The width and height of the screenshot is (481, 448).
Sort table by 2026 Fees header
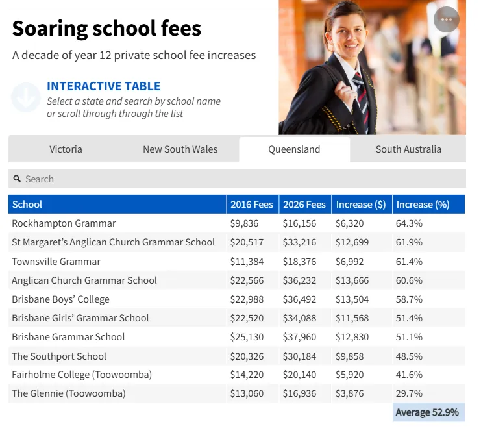point(304,205)
